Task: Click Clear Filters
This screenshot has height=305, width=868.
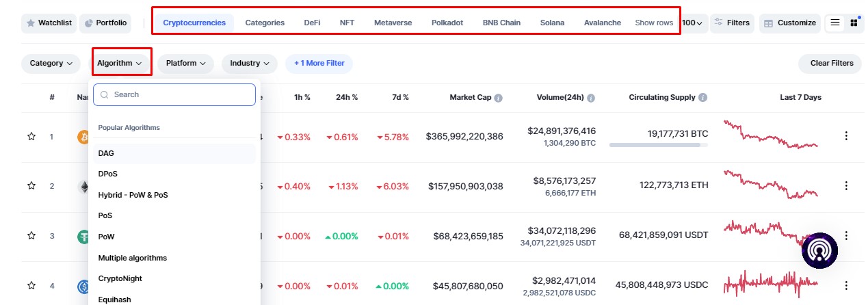Action: pos(832,64)
